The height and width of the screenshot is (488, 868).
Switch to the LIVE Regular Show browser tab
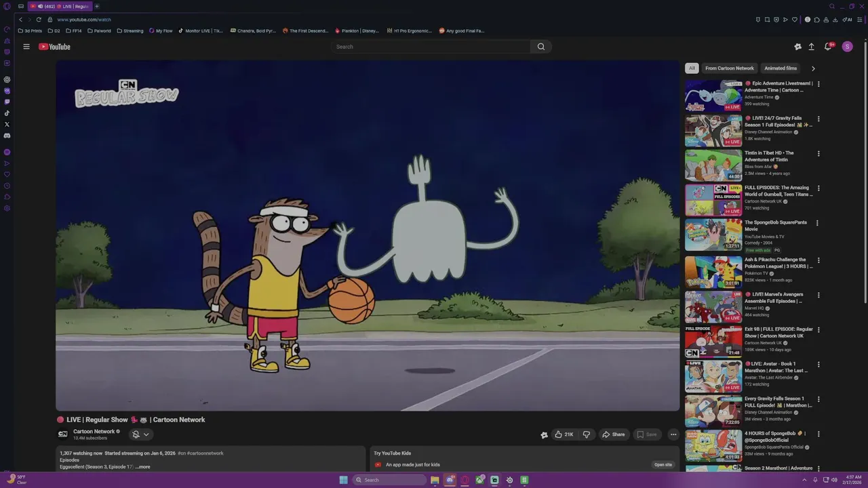pyautogui.click(x=60, y=6)
